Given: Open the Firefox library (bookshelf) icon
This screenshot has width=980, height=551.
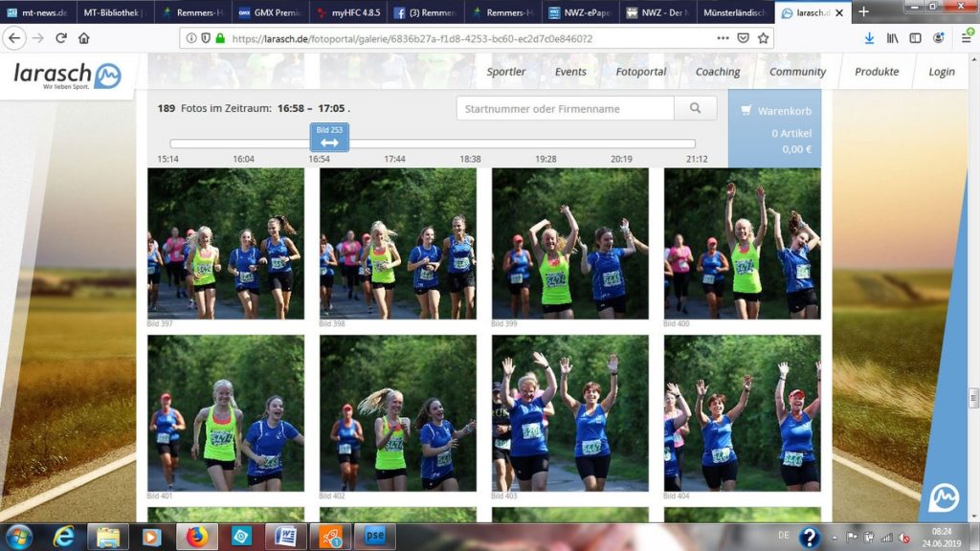Looking at the screenshot, I should 892,40.
